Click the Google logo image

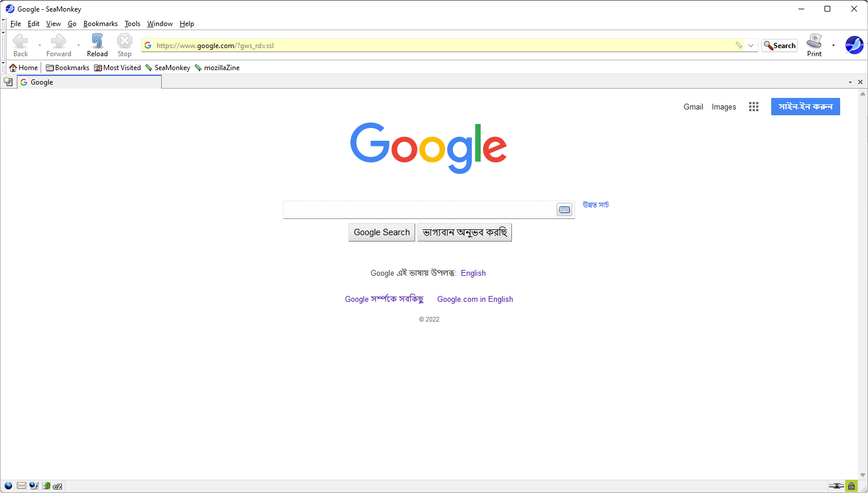(x=428, y=148)
